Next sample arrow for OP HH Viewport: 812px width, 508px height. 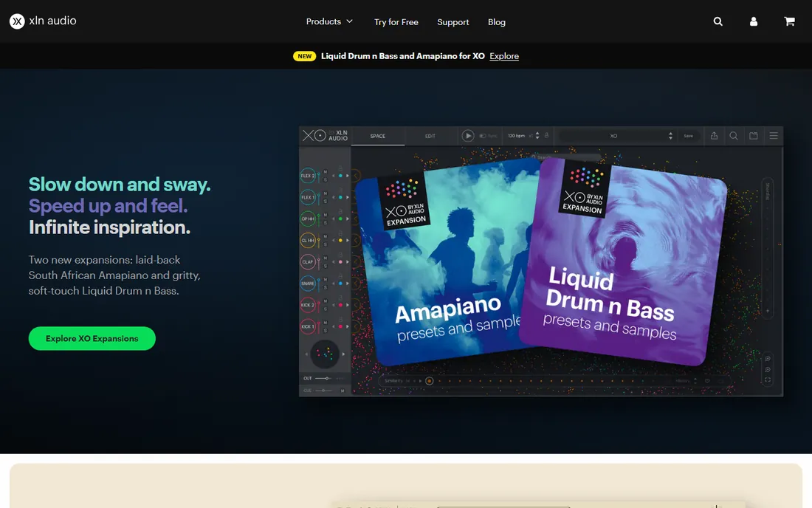348,219
